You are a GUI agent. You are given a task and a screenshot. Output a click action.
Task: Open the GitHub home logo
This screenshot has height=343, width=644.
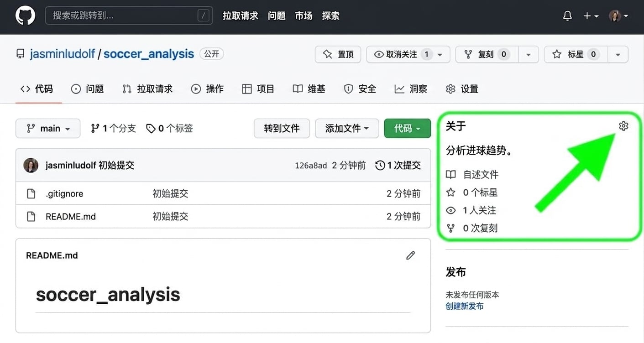click(x=25, y=16)
